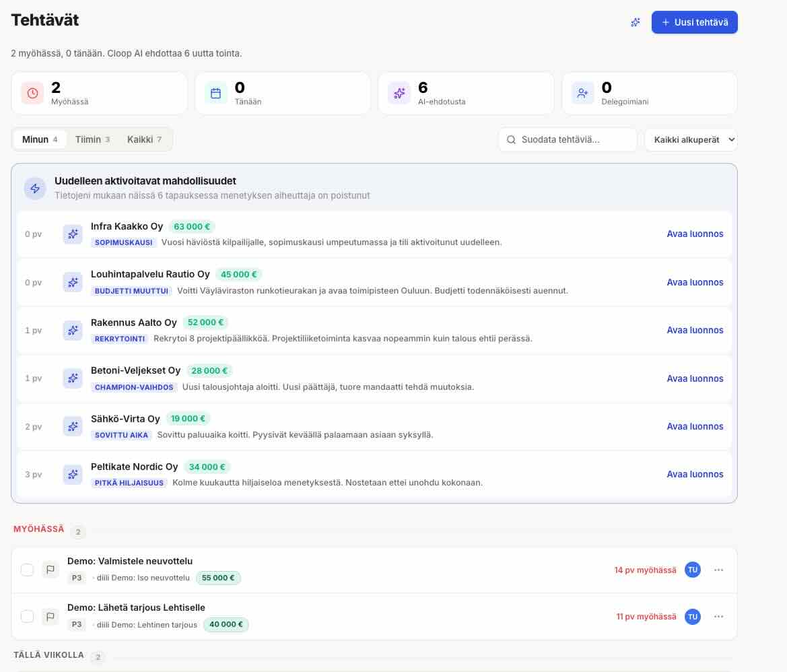Click the sparkle icon for Sähkö-Virta Oy

tap(73, 426)
